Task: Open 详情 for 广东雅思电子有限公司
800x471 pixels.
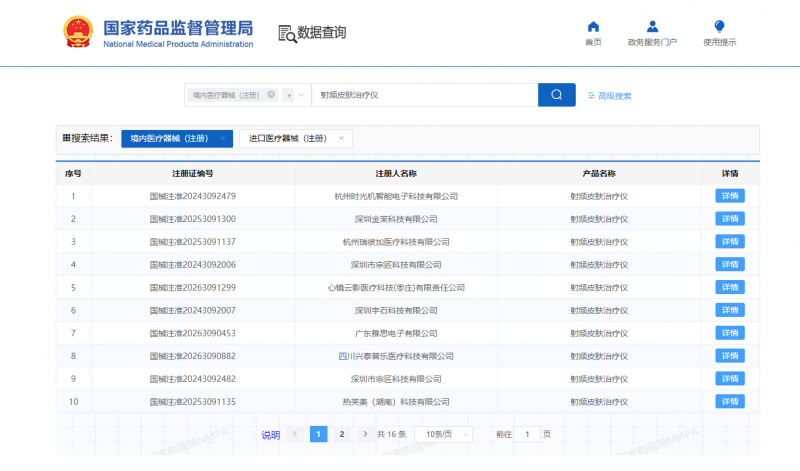Action: point(730,333)
